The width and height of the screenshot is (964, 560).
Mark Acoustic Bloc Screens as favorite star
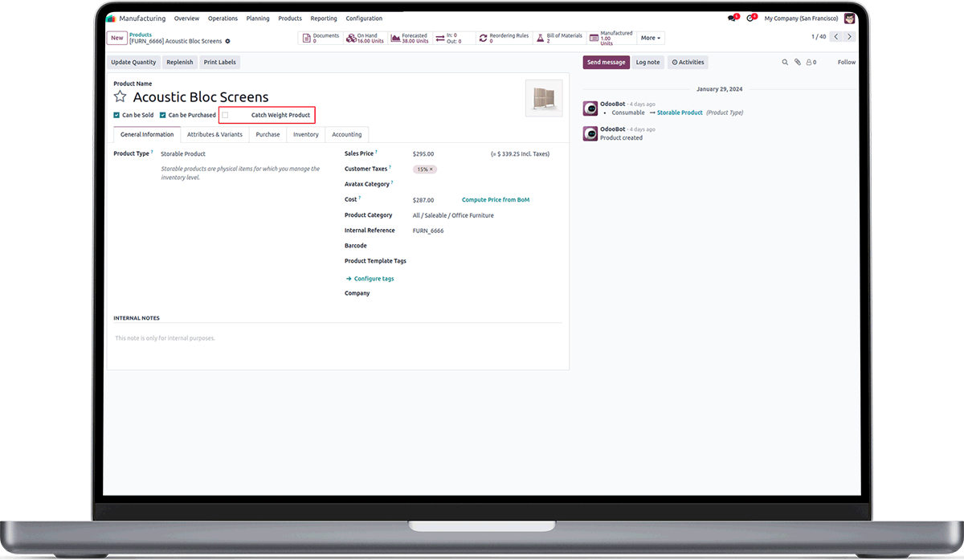click(x=120, y=96)
